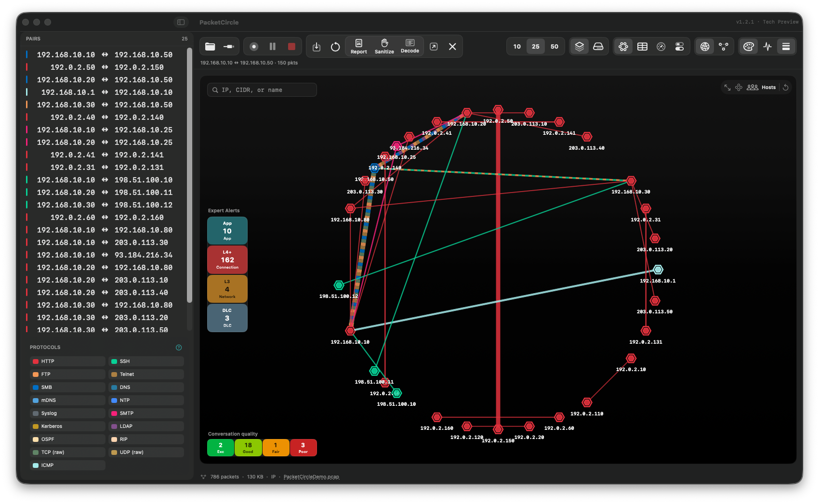Click the X clear icon in toolbar
The width and height of the screenshot is (819, 504).
(452, 47)
